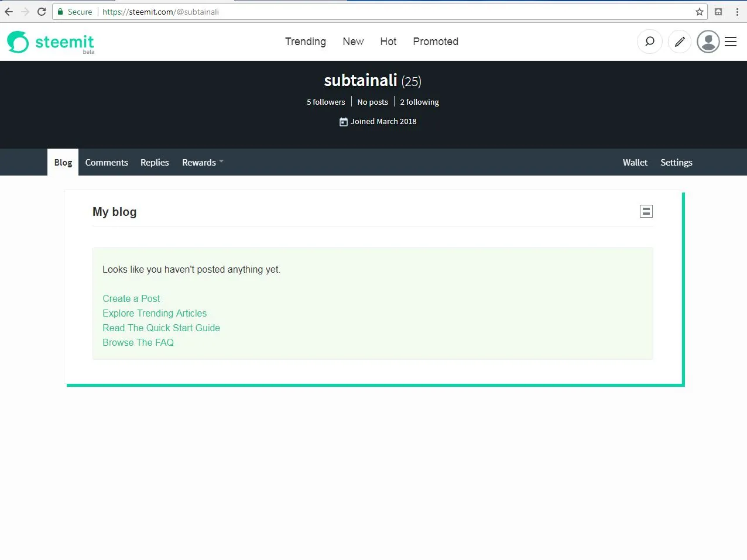The image size is (747, 560).
Task: Switch to the Comments tab
Action: coord(107,163)
